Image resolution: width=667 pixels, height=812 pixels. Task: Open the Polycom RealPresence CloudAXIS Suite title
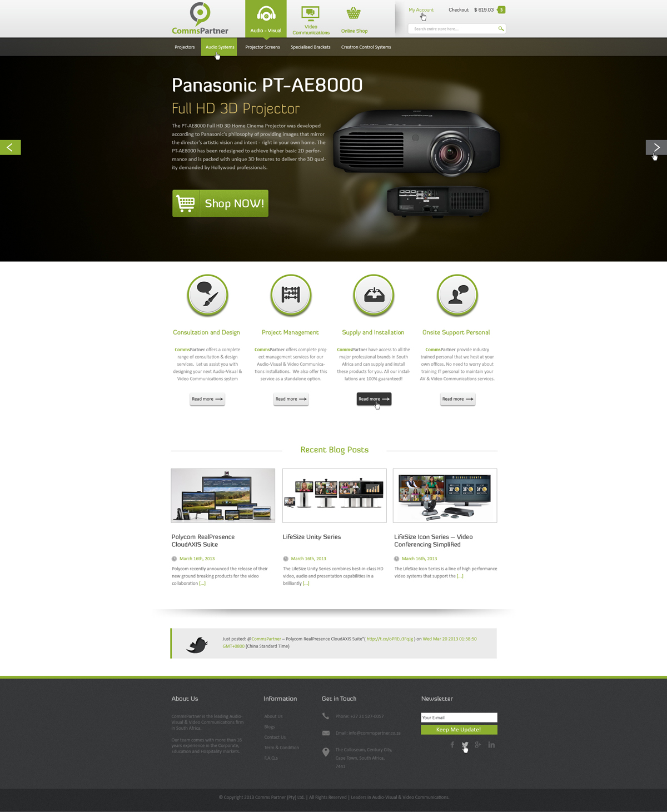203,541
